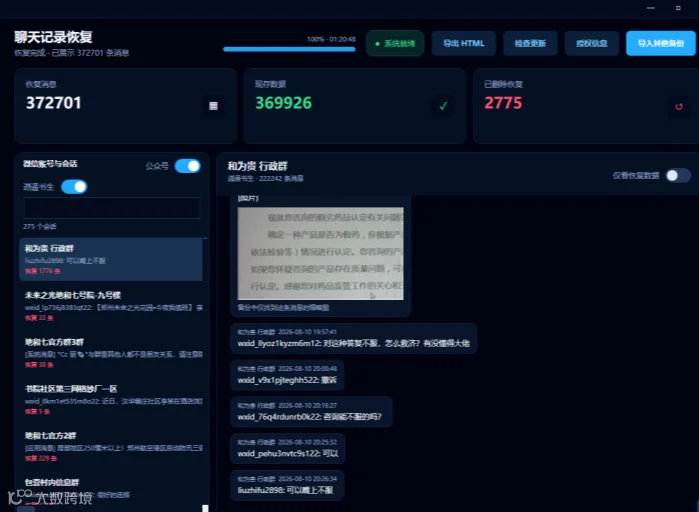
Task: Click the 19:57:41 message from wxid_llyoz1kyzm6m12
Action: 354,338
